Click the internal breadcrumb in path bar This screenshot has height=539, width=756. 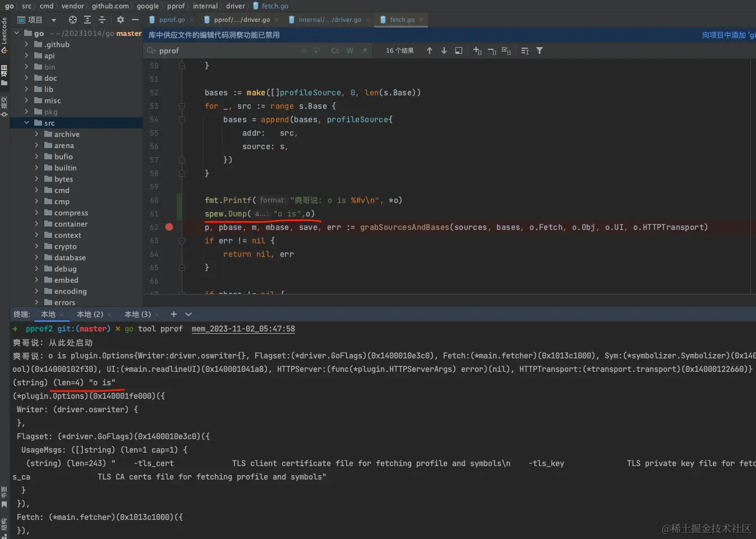point(205,6)
